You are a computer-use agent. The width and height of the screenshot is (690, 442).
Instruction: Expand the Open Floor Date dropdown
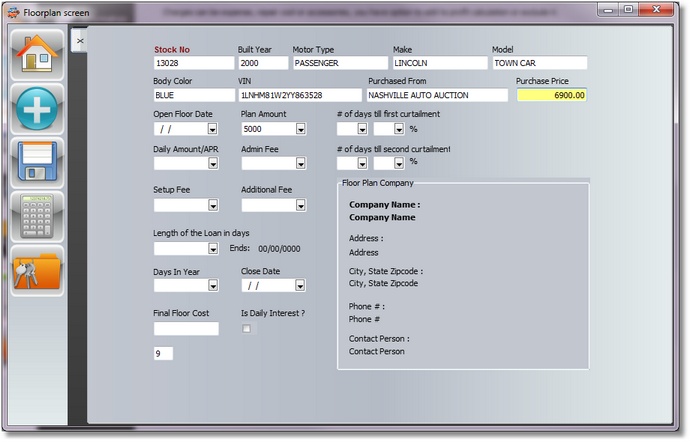pos(213,129)
